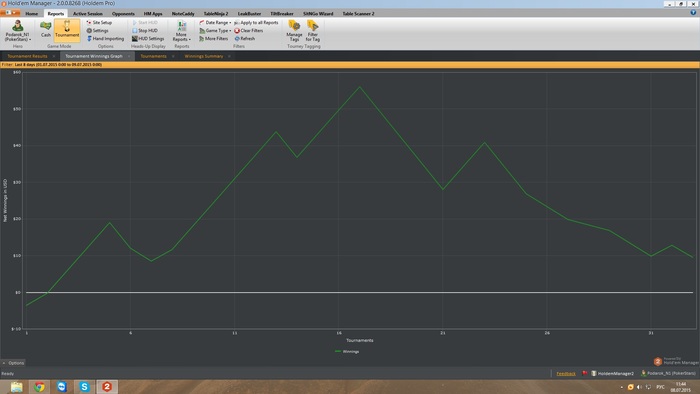
Task: Open Manage Tags
Action: coord(294,30)
